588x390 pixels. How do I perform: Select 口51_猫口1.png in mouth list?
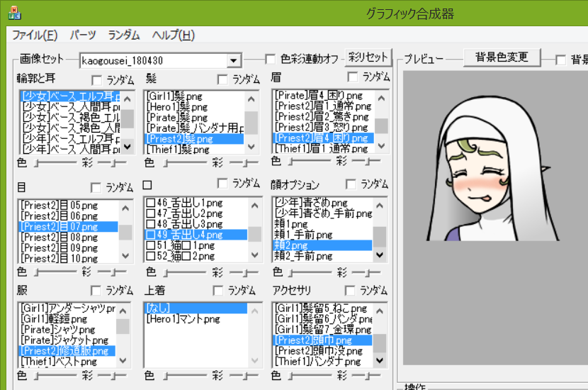click(x=196, y=245)
